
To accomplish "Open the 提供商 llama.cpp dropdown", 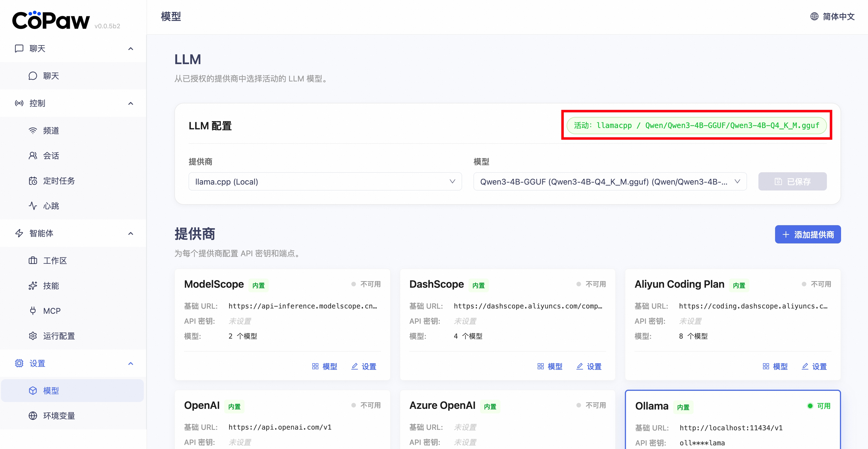I will pos(325,182).
